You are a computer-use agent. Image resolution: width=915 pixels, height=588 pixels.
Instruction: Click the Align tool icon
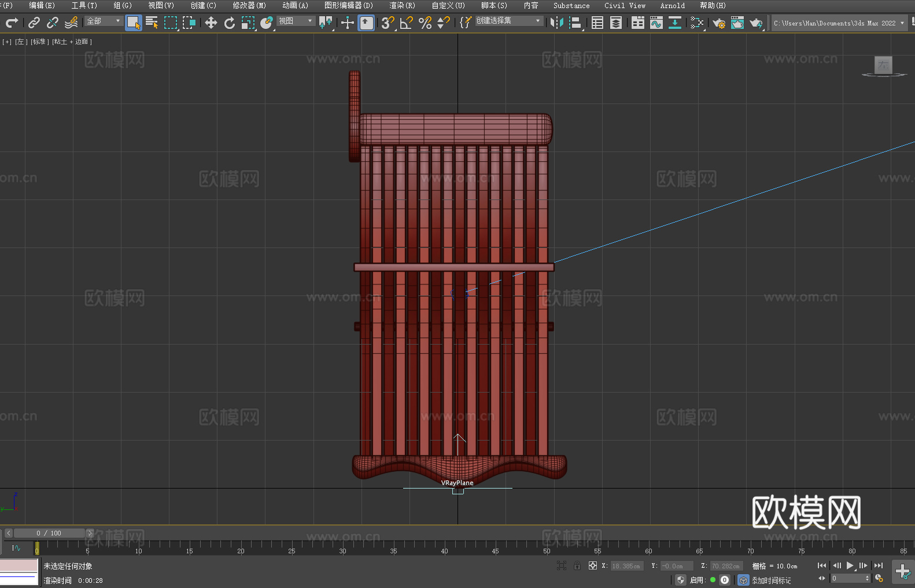(575, 23)
